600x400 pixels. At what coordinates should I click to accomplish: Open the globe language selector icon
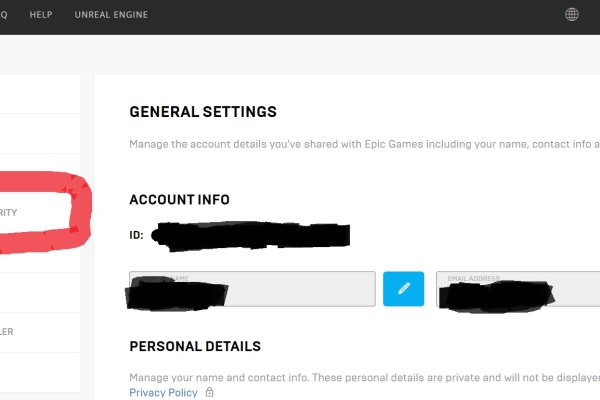(572, 15)
